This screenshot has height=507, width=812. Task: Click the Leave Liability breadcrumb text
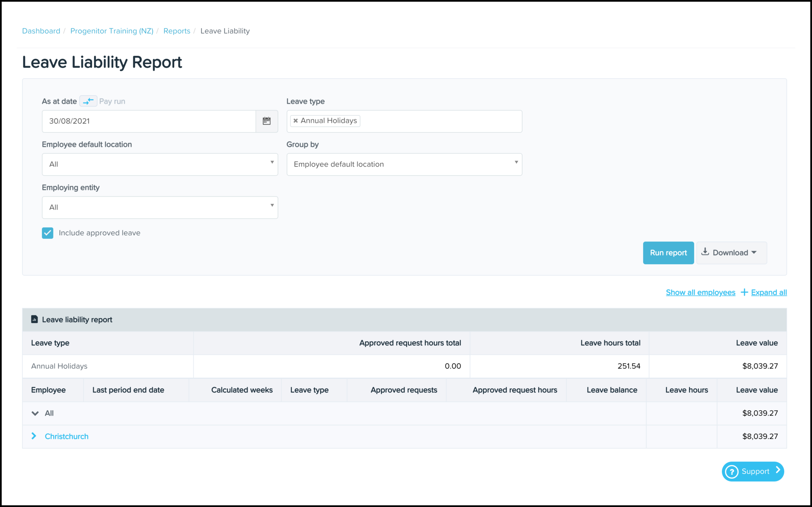pos(225,31)
